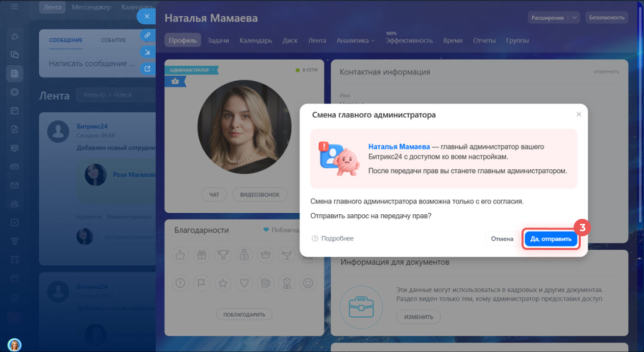Viewport: 644px width, 352px height.
Task: Choose the smiley face gratitude badge
Action: pos(308,282)
